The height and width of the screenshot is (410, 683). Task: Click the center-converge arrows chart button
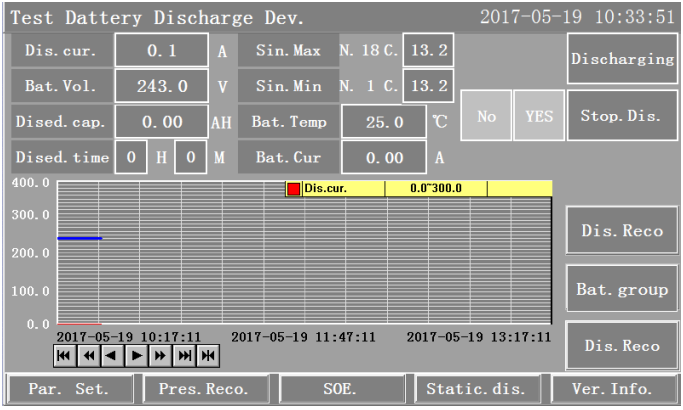(x=208, y=355)
